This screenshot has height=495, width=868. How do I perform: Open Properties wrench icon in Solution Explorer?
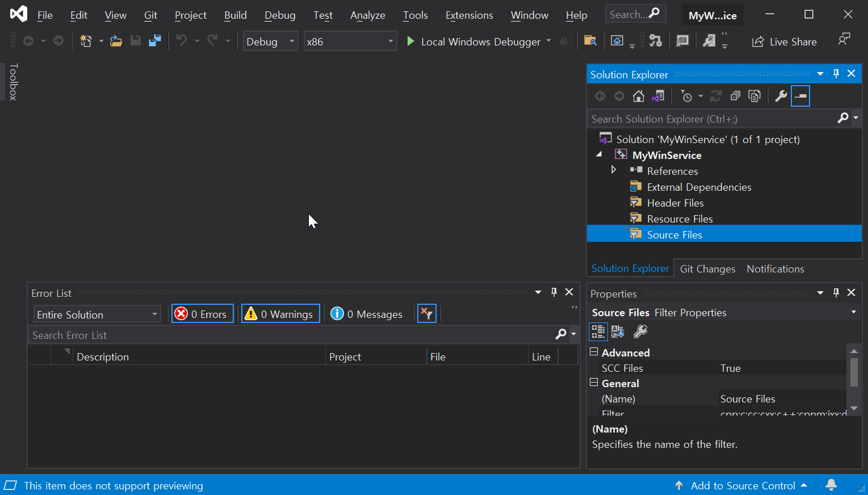point(781,96)
